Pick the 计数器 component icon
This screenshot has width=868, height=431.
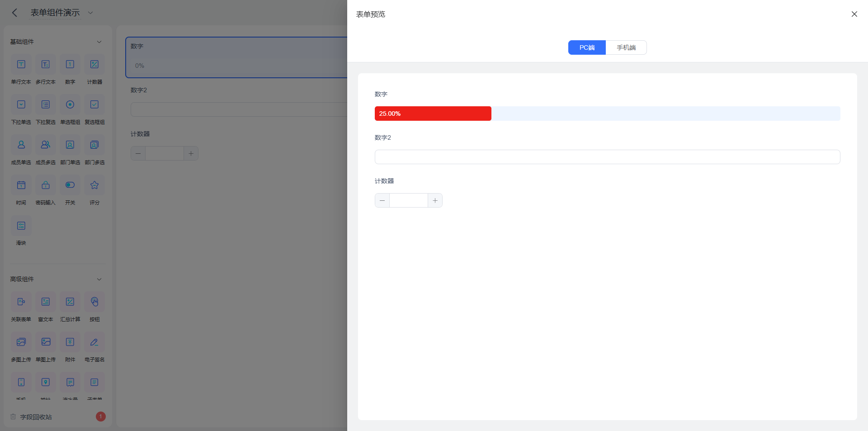[x=94, y=65]
